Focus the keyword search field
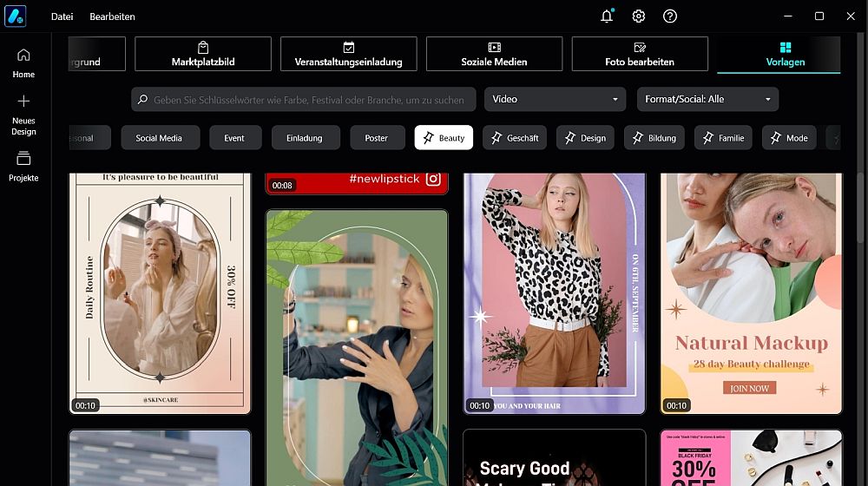 coord(303,99)
